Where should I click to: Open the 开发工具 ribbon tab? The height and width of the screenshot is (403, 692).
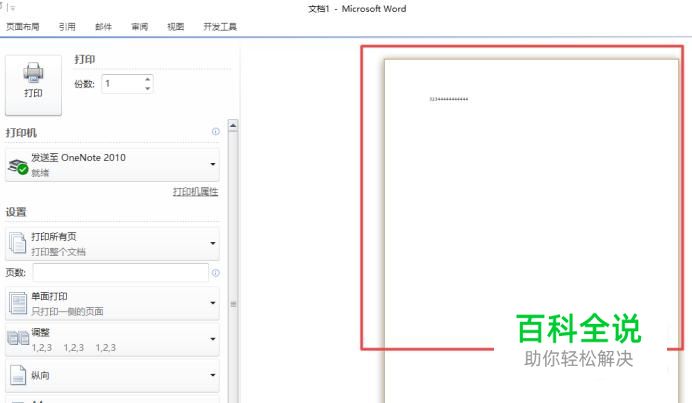(220, 27)
